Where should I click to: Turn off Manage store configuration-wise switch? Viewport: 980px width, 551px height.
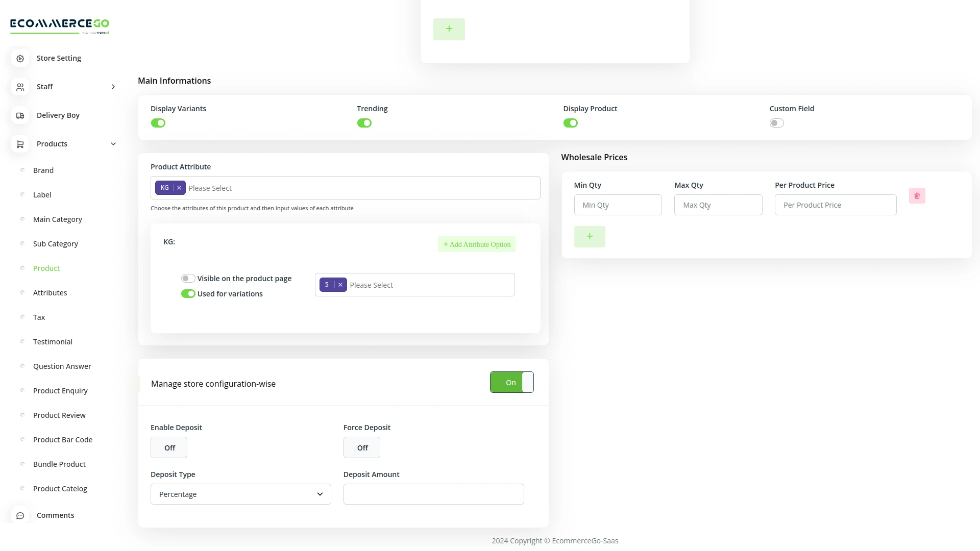click(511, 382)
